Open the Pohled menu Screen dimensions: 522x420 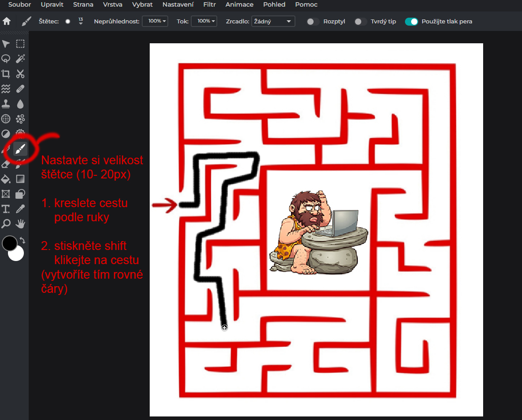point(274,5)
